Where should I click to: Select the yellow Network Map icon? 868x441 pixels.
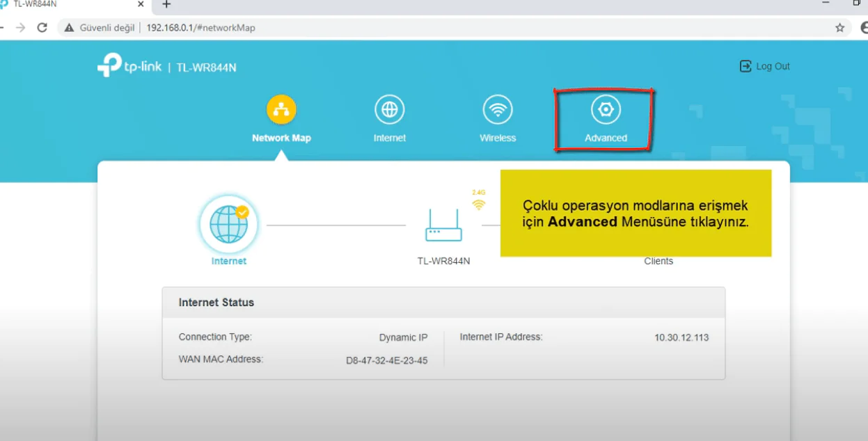[x=281, y=110]
